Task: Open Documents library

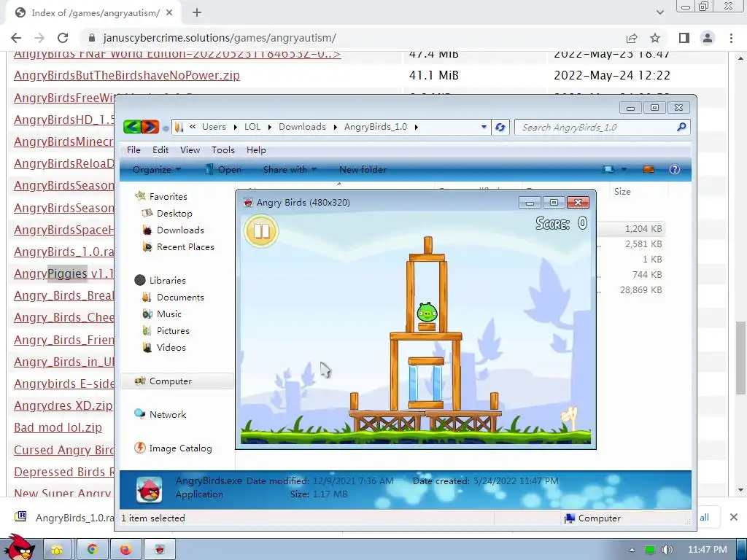Action: pos(173,297)
